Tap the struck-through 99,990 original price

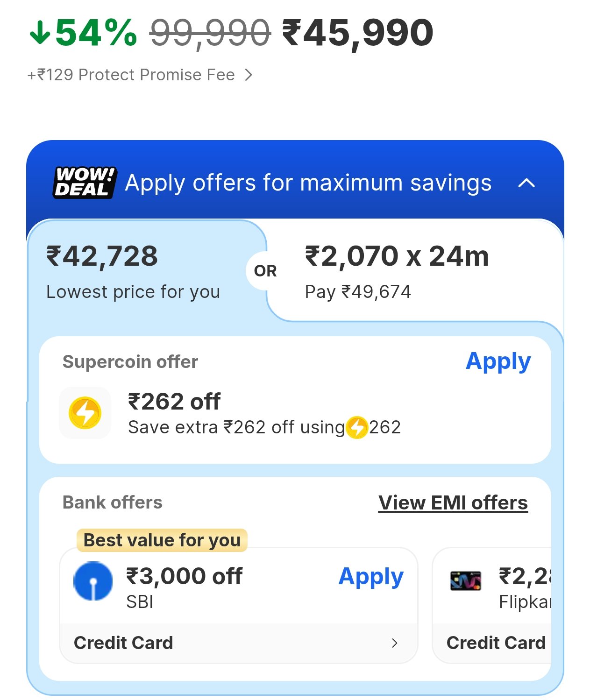click(210, 33)
